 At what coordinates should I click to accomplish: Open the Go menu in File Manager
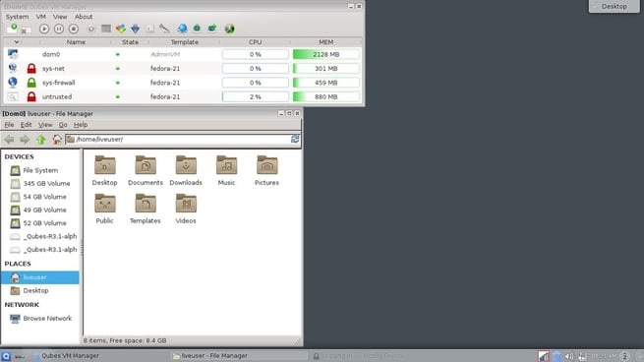point(62,125)
